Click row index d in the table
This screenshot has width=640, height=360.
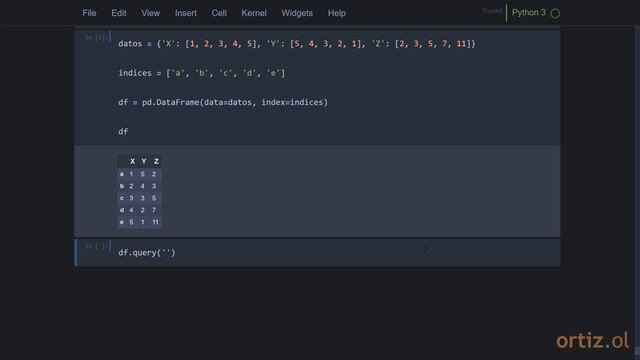tap(122, 210)
